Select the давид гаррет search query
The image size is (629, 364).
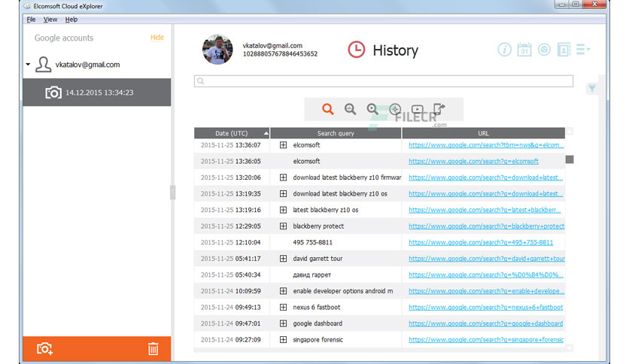311,275
